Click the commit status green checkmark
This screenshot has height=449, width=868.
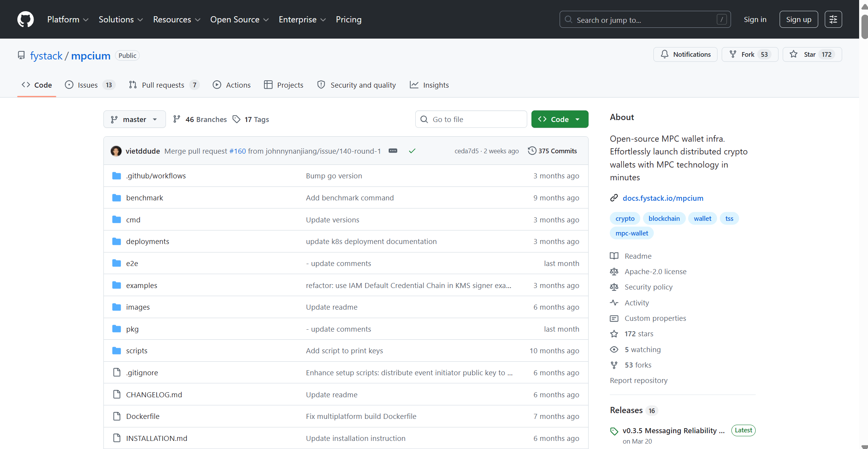tap(412, 151)
